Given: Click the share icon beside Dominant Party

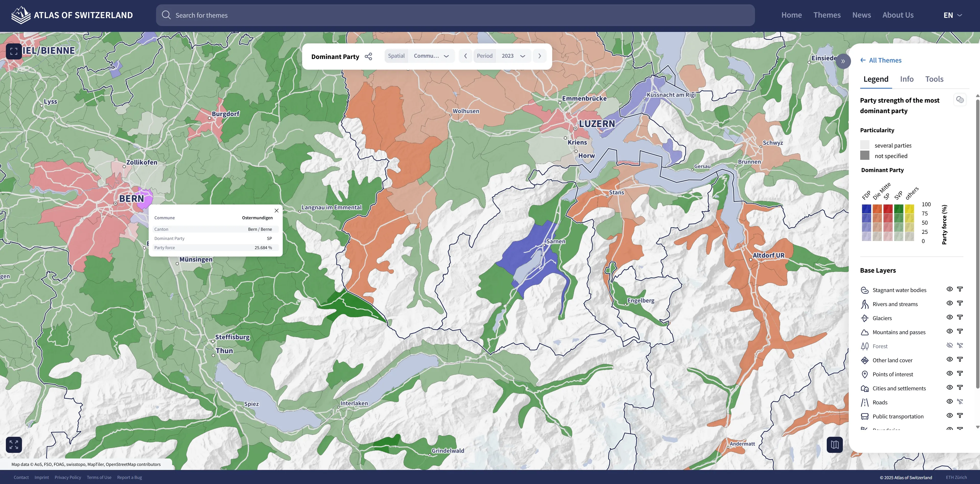Looking at the screenshot, I should tap(368, 57).
